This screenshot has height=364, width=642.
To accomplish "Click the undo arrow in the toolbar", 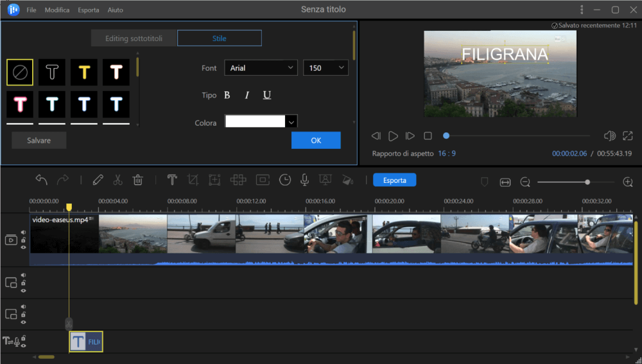I will tap(41, 180).
